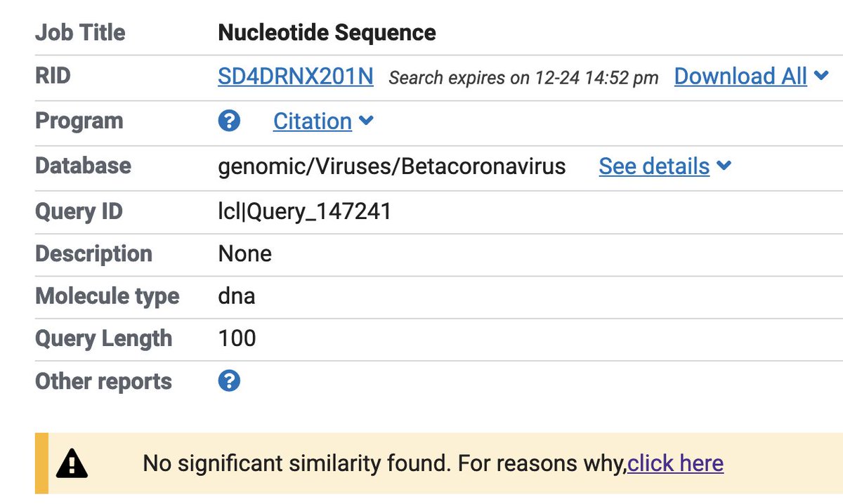Click the genomic/Viruses/Betacoronavirus database text
Screen dimensions: 843x504
pos(391,166)
